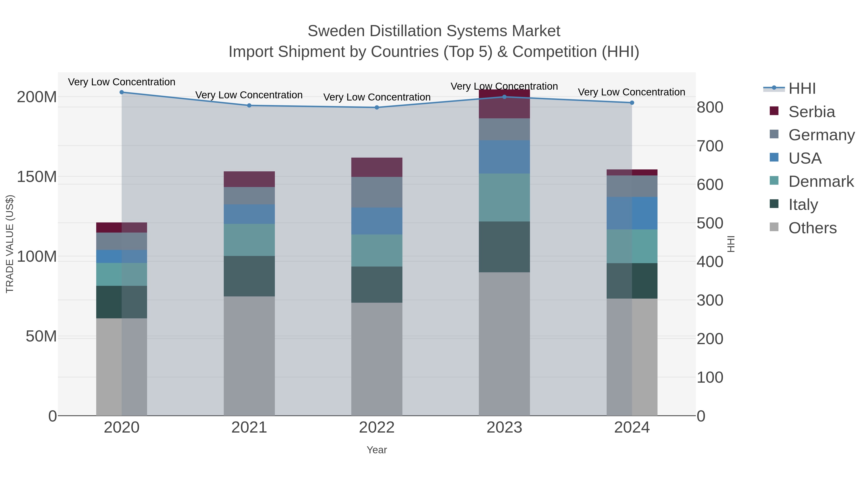This screenshot has height=488, width=868.
Task: Toggle the Serbia legend entry
Action: coord(802,112)
